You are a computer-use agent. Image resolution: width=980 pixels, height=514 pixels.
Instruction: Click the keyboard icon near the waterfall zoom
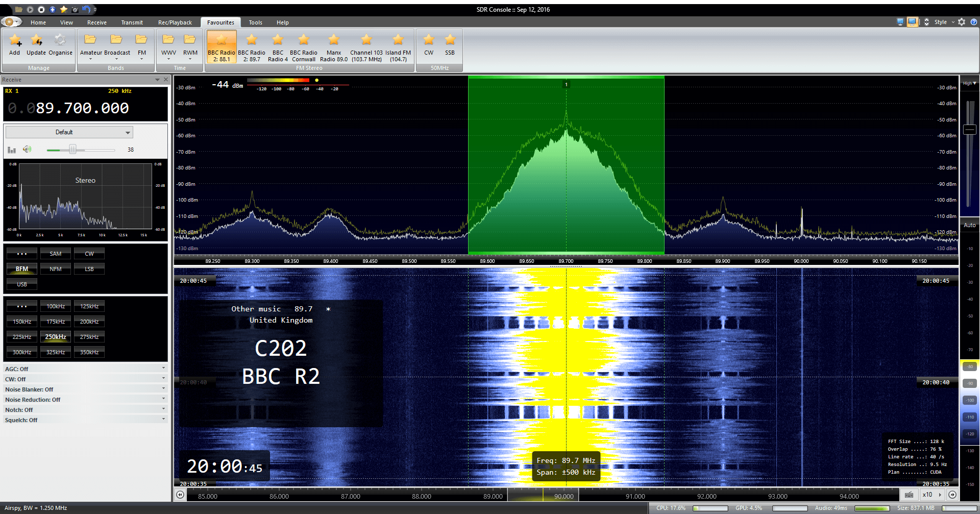(x=910, y=495)
